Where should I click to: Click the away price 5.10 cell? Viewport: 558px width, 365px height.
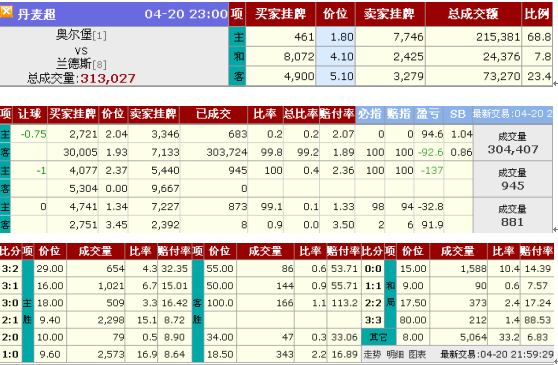(x=335, y=76)
